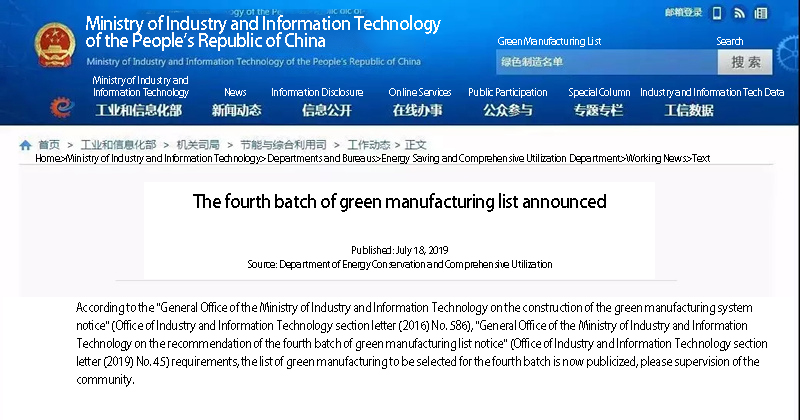This screenshot has width=800, height=420.
Task: Click the home icon in breadcrumb
Action: coord(26,145)
